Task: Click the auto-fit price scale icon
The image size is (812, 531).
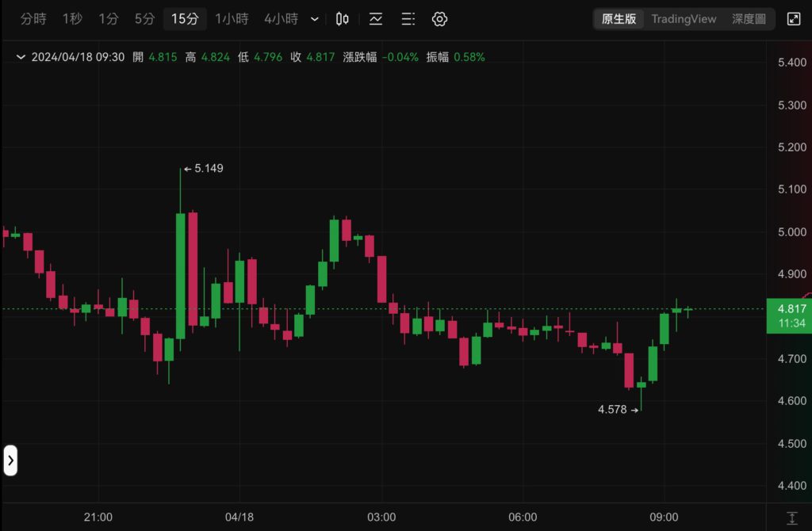Action: (791, 518)
